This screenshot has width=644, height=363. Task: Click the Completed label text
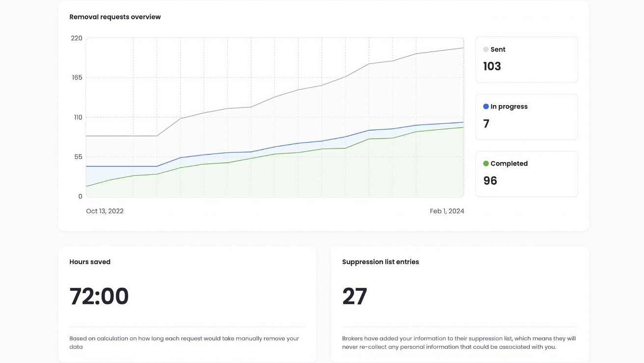pos(509,164)
